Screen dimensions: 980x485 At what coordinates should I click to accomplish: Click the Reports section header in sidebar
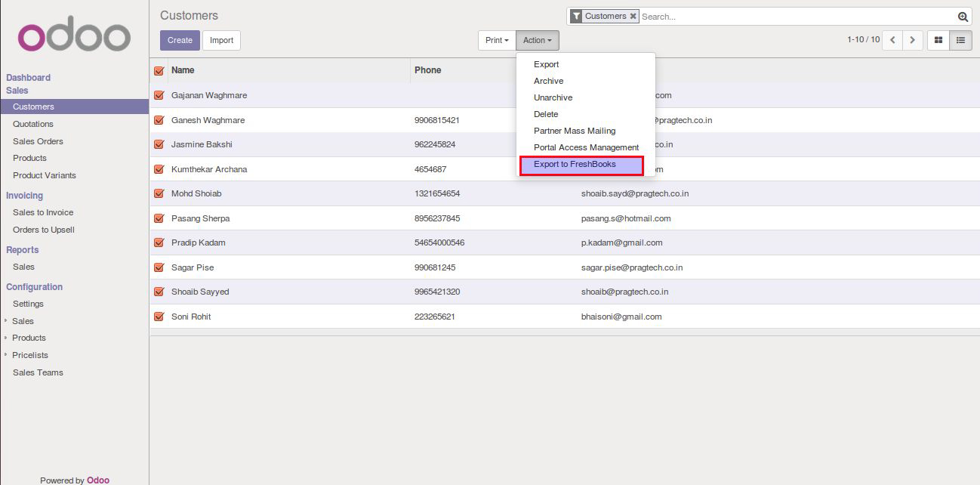(22, 250)
